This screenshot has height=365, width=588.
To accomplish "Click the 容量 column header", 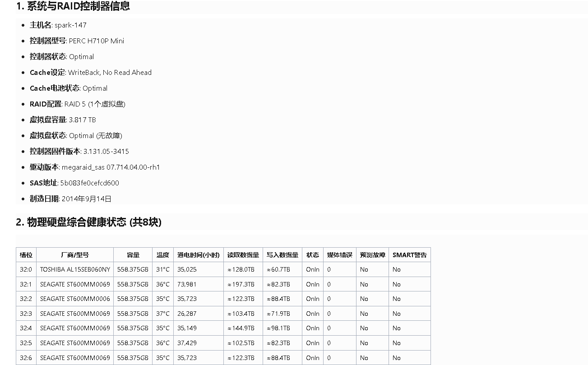I will click(133, 255).
